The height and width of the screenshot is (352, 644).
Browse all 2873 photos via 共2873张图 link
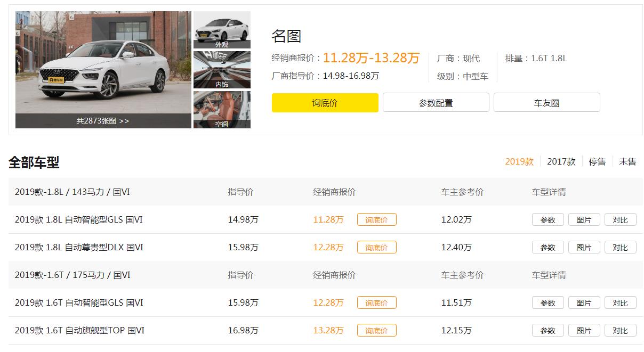pos(103,121)
